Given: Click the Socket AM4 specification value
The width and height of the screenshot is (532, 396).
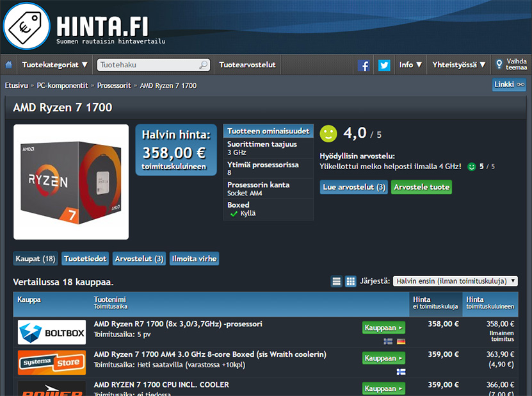Looking at the screenshot, I should click(245, 194).
